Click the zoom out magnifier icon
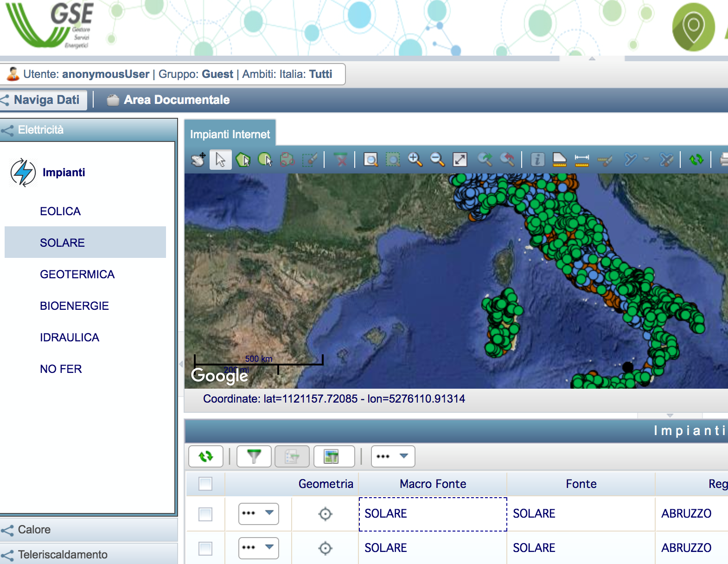This screenshot has width=728, height=564. [x=437, y=160]
